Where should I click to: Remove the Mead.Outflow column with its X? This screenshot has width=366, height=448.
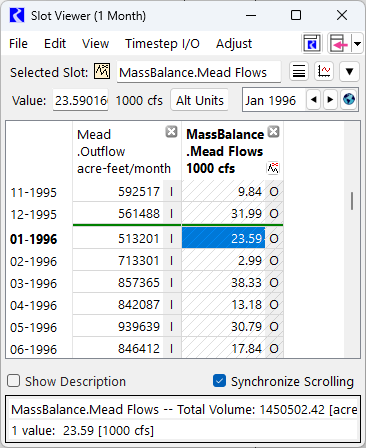click(x=171, y=132)
